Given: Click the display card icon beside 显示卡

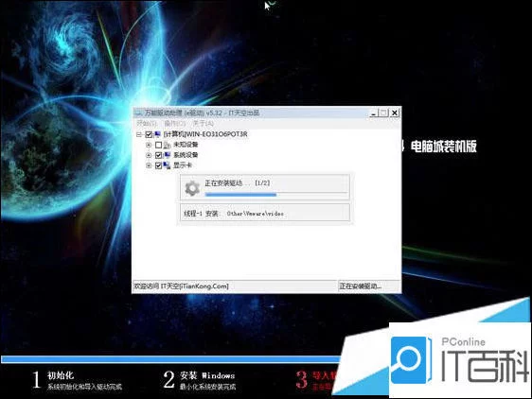Looking at the screenshot, I should coord(167,165).
